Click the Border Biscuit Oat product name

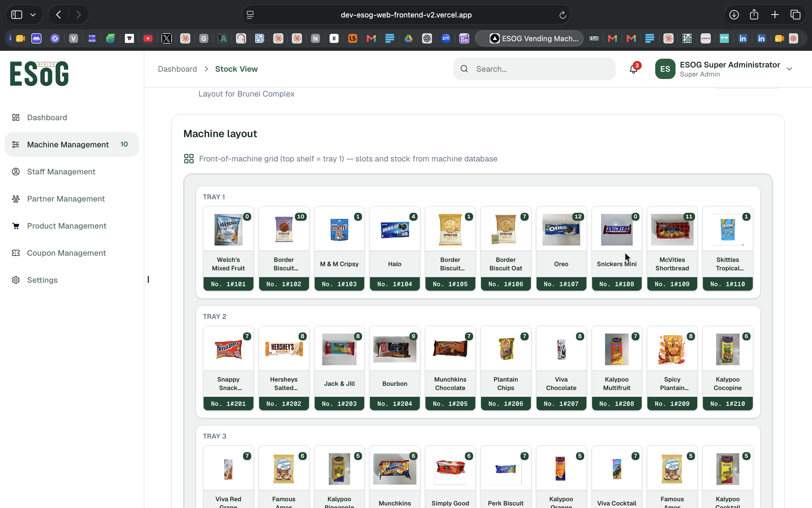pyautogui.click(x=506, y=264)
